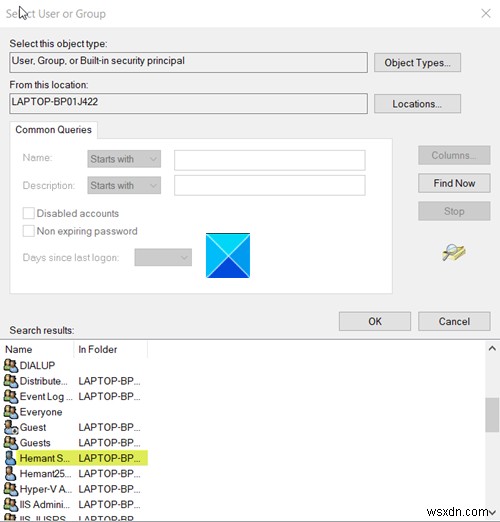Click the DIALUP group icon
This screenshot has width=500, height=522.
(11, 365)
